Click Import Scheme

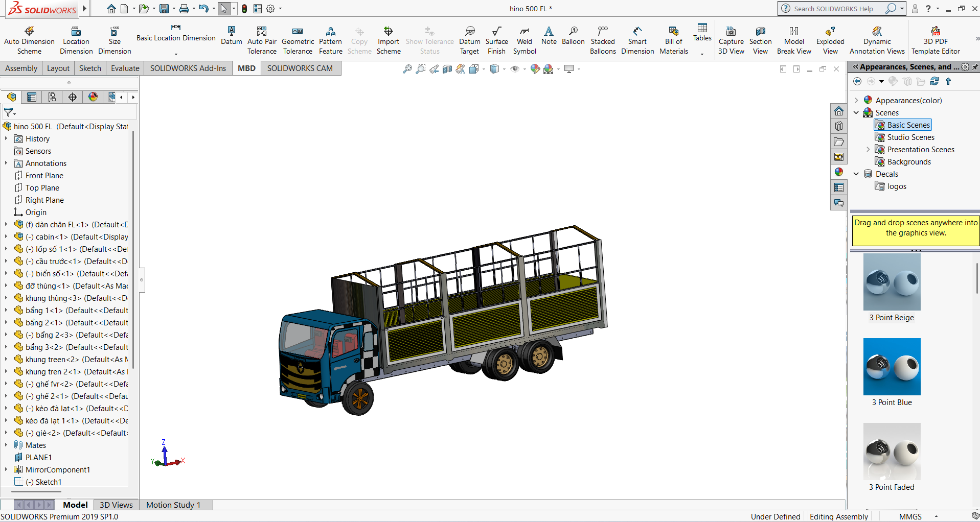pos(389,40)
